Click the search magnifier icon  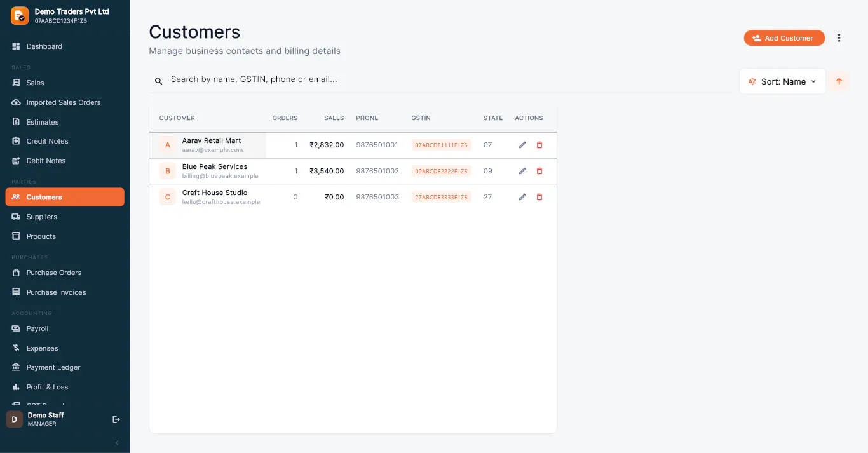[159, 81]
